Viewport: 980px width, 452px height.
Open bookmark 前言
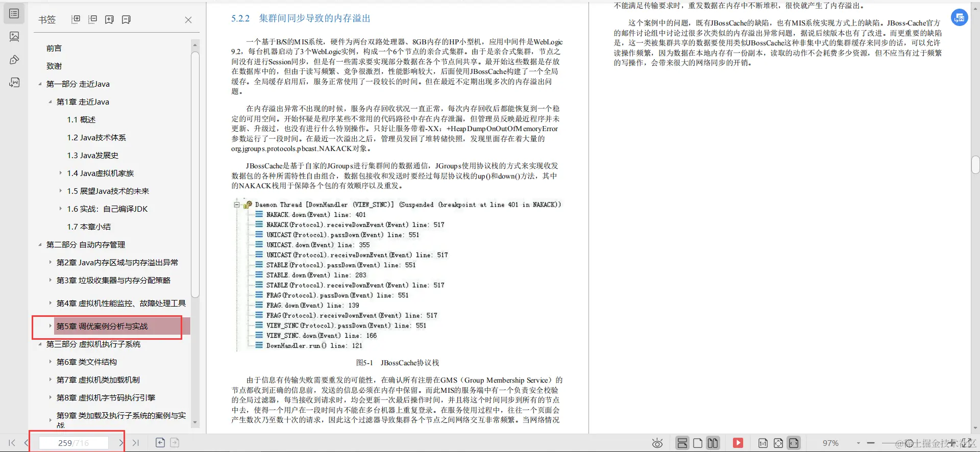[54, 48]
